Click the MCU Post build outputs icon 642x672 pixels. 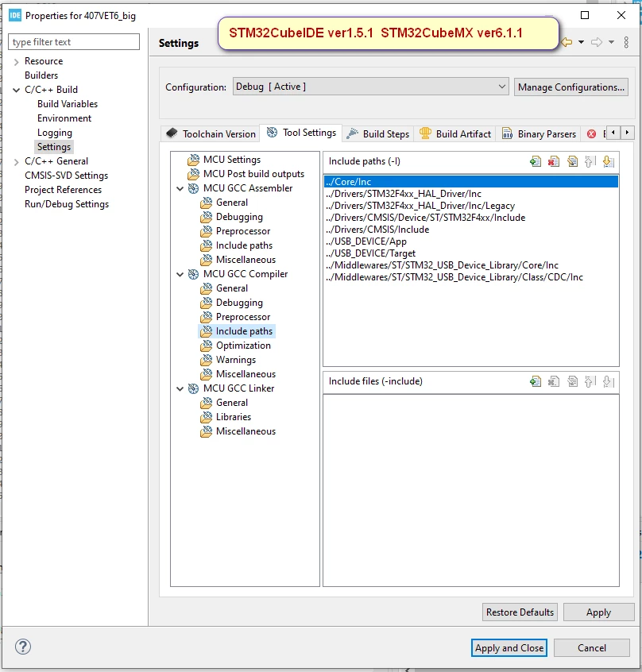pos(193,174)
